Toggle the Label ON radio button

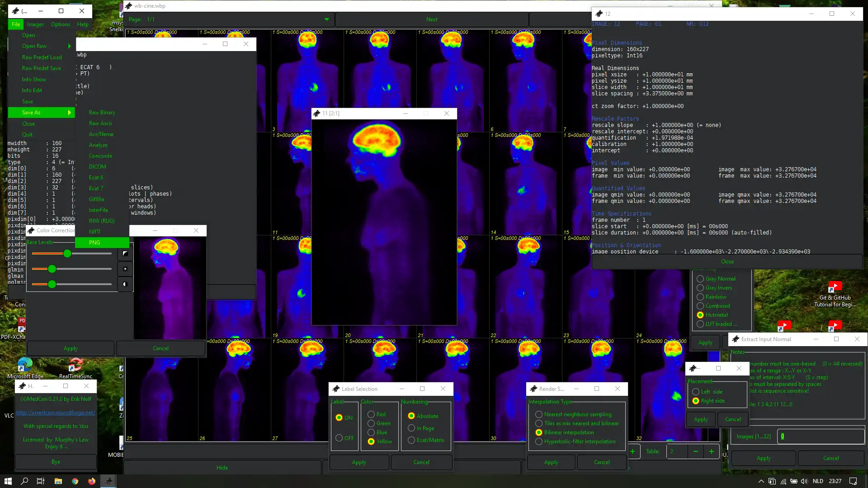click(x=339, y=418)
